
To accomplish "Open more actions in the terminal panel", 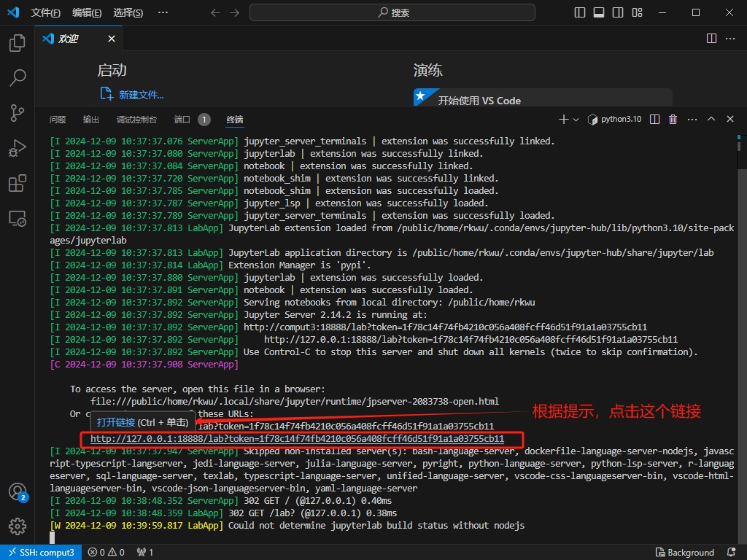I will (692, 119).
